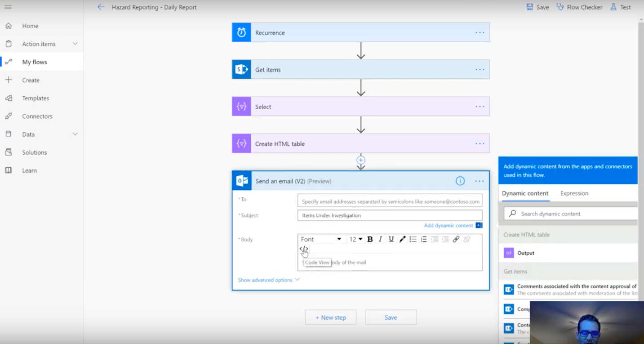Viewport: 644px width, 344px height.
Task: Go to Home in sidebar
Action: (x=41, y=26)
